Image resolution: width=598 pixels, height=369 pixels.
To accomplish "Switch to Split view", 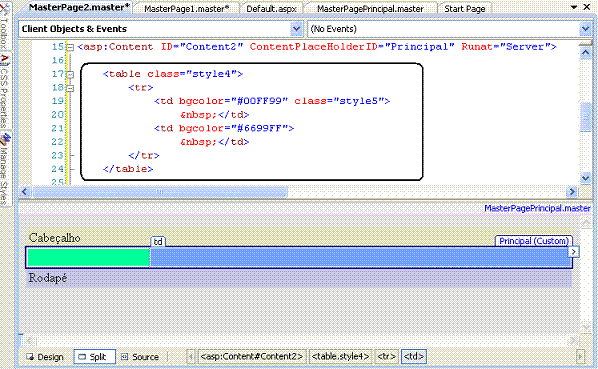I will [94, 357].
